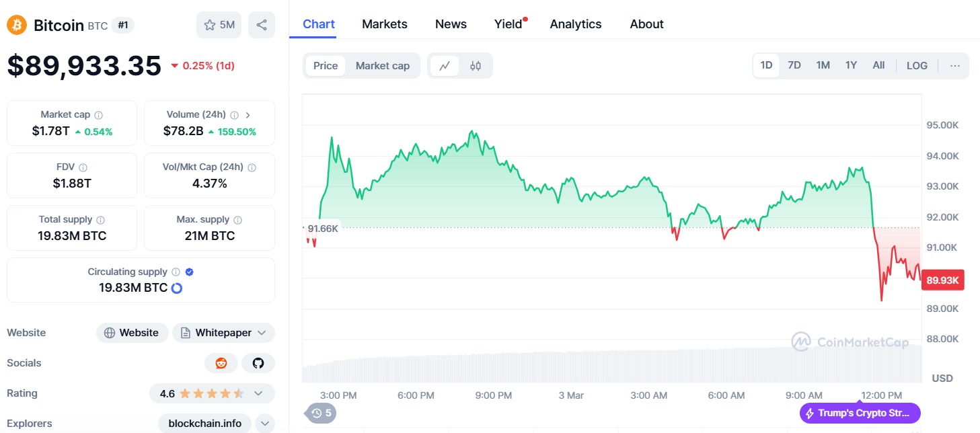Expand the Explorers list chevron
This screenshot has width=980, height=433.
click(x=266, y=424)
